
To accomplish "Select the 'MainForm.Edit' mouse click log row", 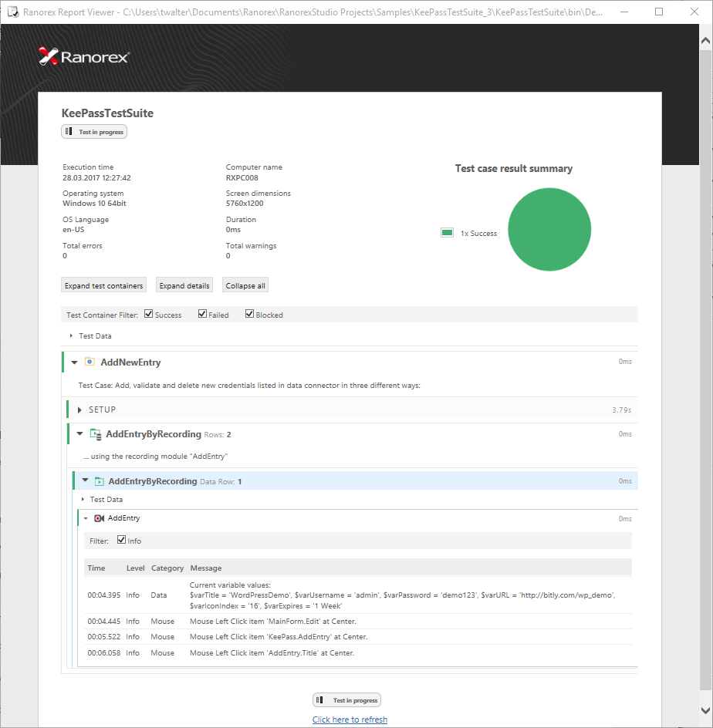I will pos(358,622).
